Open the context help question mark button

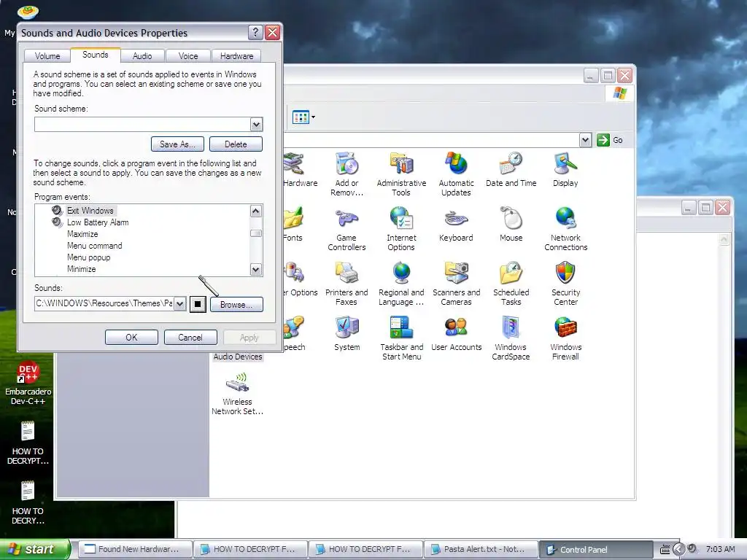pyautogui.click(x=255, y=32)
